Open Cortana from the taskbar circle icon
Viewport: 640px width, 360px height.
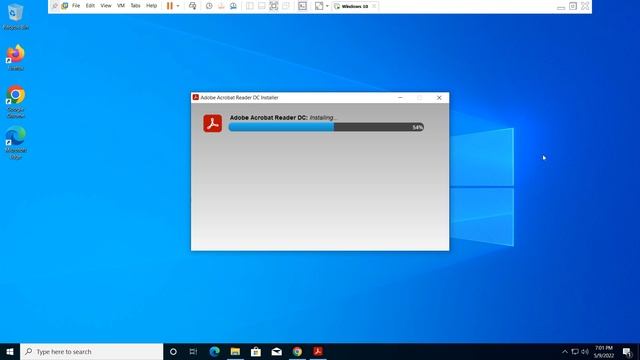173,351
